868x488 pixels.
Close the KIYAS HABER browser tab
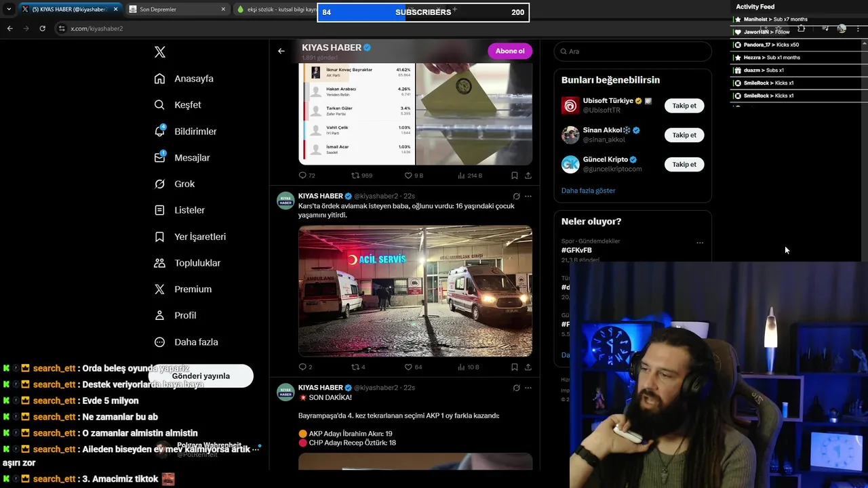coord(115,9)
